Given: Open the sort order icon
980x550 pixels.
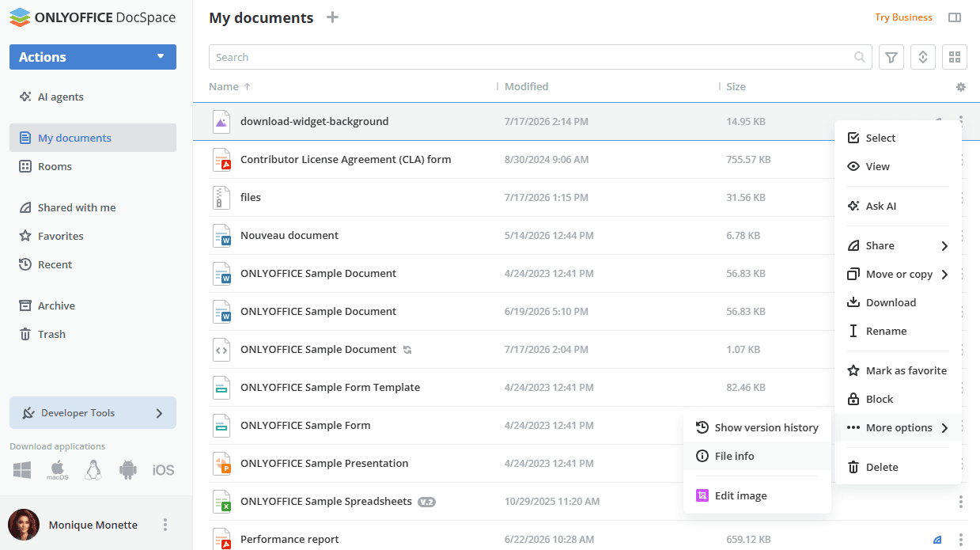Looking at the screenshot, I should coord(923,57).
